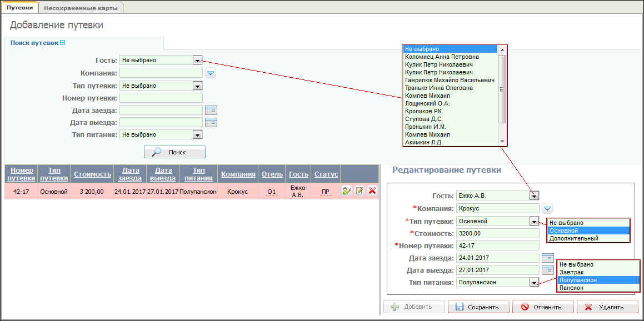Open calendar for search Дата заезда
This screenshot has height=321, width=644.
pyautogui.click(x=211, y=111)
